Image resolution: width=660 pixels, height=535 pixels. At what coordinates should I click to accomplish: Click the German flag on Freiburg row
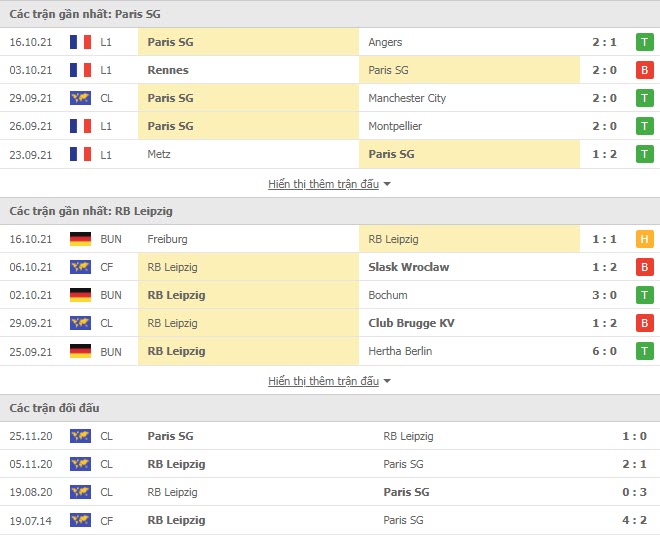(80, 239)
